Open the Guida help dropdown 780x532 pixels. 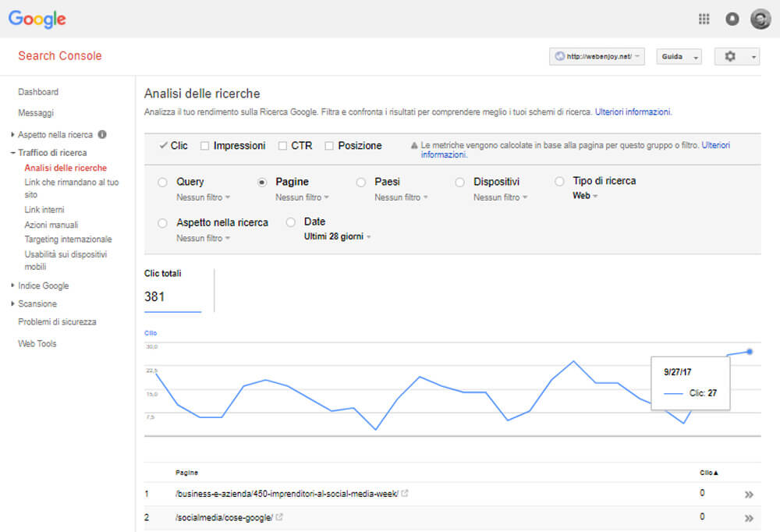point(679,57)
